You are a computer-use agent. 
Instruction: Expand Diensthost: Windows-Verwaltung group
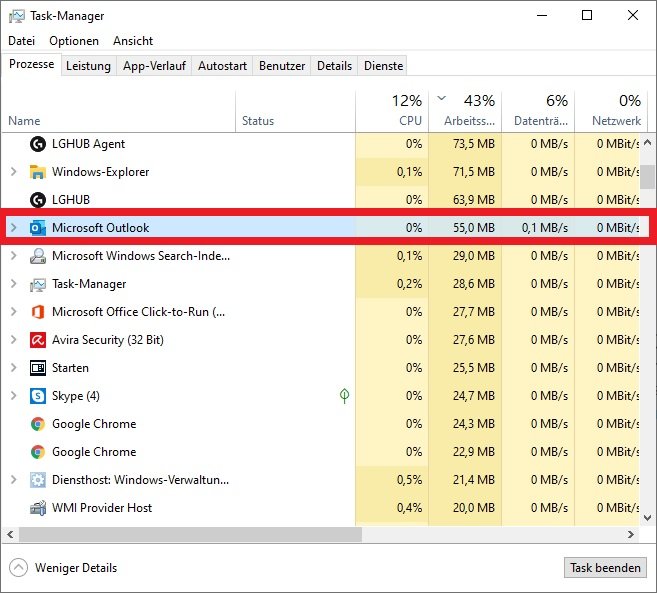click(13, 479)
